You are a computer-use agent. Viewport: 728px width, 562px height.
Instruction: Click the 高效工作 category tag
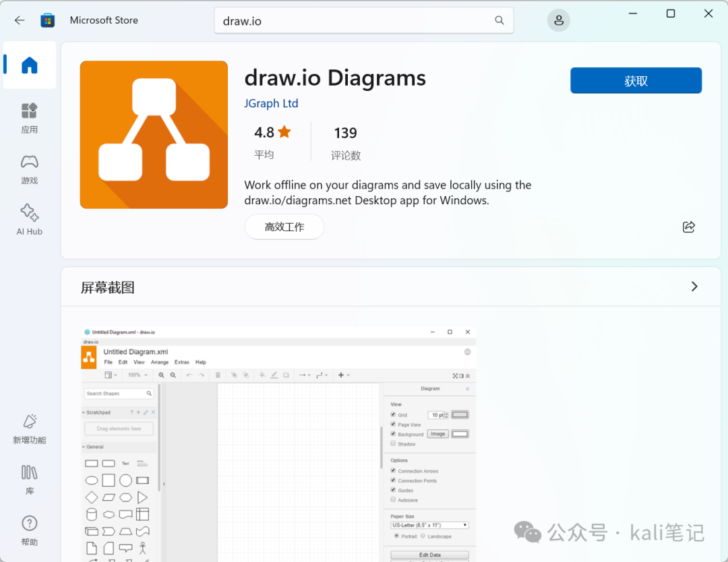coord(284,227)
